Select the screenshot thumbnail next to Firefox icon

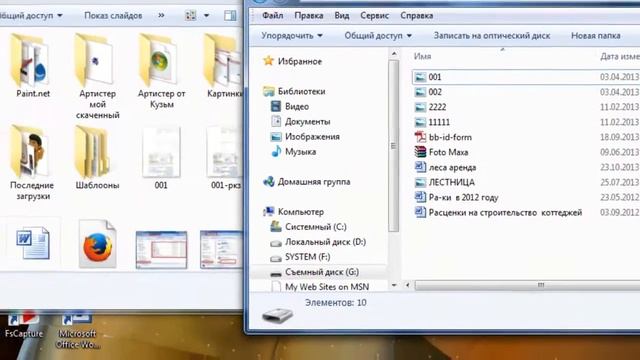[x=161, y=250]
